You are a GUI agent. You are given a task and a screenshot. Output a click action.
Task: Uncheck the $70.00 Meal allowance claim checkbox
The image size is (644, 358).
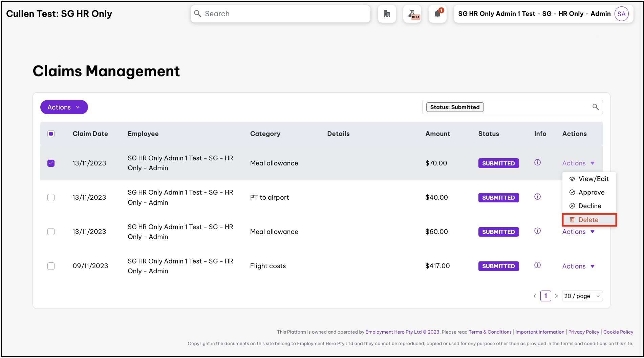(51, 163)
